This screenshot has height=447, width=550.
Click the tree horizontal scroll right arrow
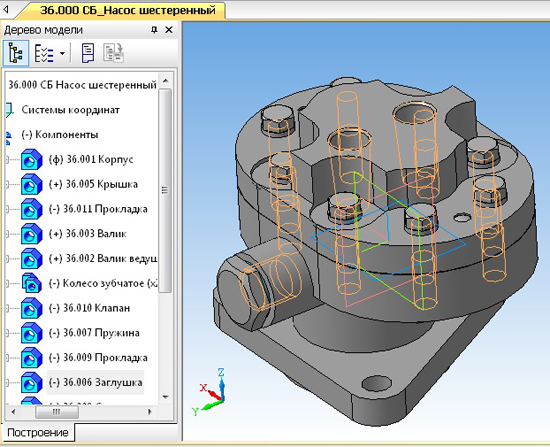point(150,412)
